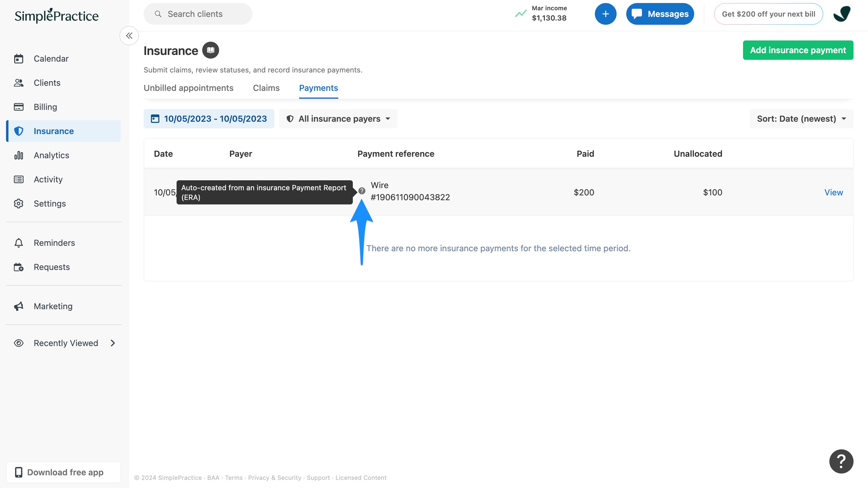Open the Insurance help guide book icon
868x488 pixels.
click(x=211, y=50)
